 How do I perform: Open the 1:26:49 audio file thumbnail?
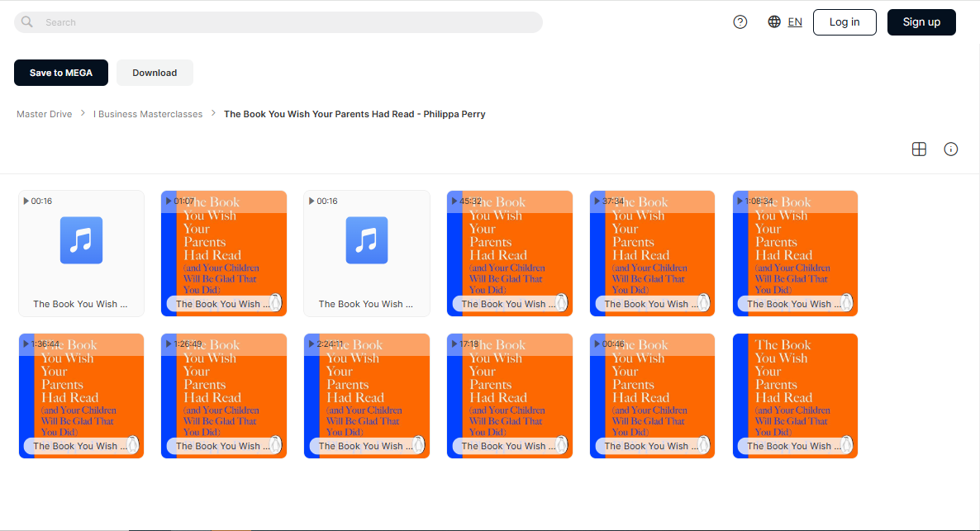[x=224, y=396]
